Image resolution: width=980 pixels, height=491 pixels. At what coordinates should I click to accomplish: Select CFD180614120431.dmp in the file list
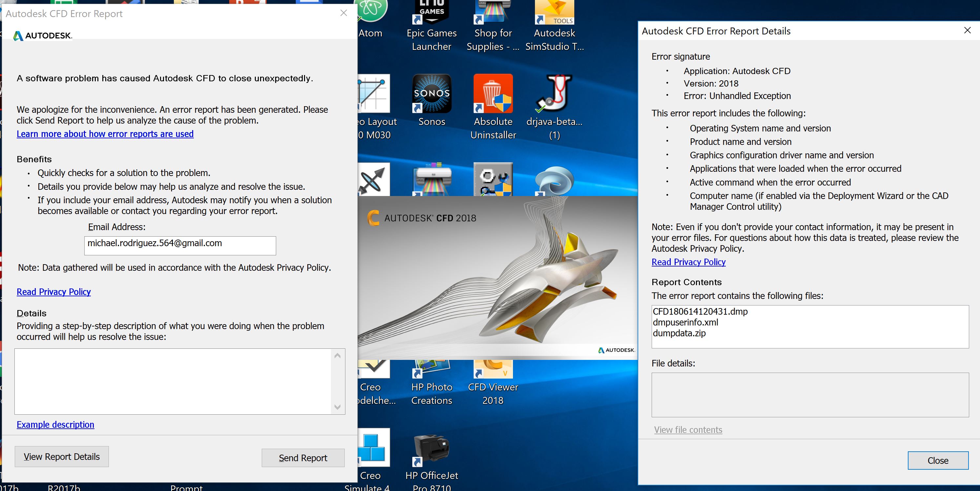700,311
